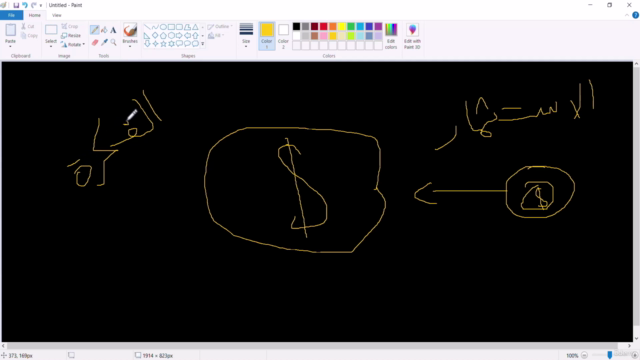The height and width of the screenshot is (360, 640).
Task: Choose the Text tool
Action: (x=113, y=30)
